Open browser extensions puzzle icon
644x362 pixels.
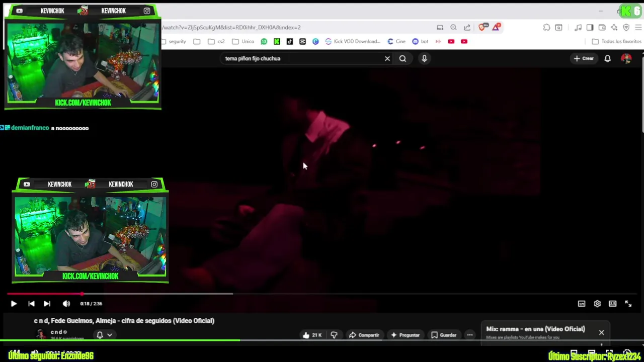[x=546, y=28]
